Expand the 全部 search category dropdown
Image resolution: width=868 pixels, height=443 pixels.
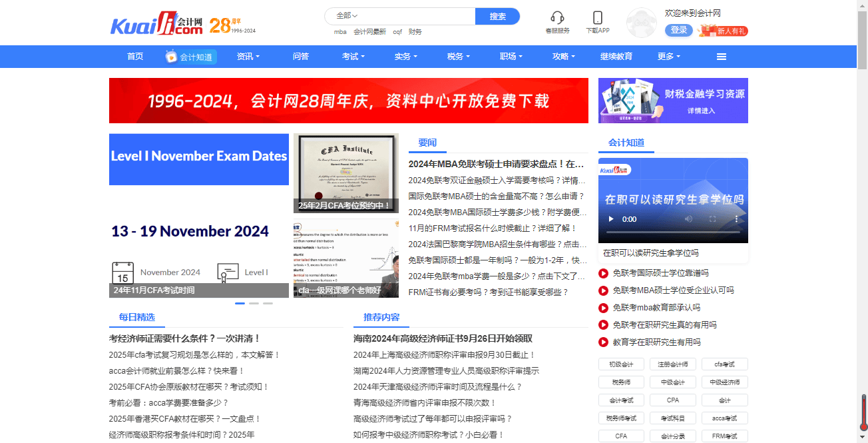pyautogui.click(x=347, y=16)
